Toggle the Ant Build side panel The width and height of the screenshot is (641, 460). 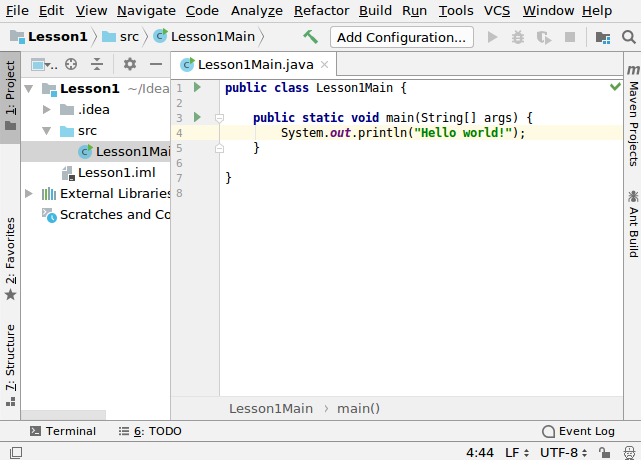(x=632, y=223)
